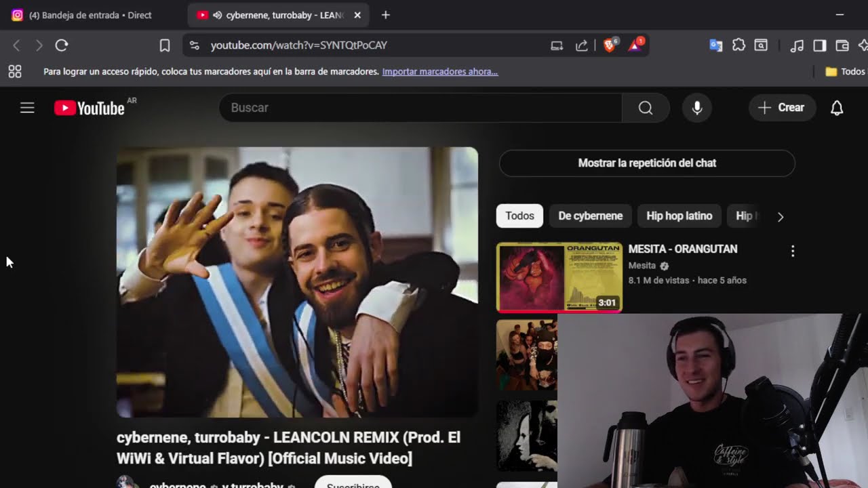Click the MESITA - ORANGUTAN title
The height and width of the screenshot is (488, 868).
683,249
